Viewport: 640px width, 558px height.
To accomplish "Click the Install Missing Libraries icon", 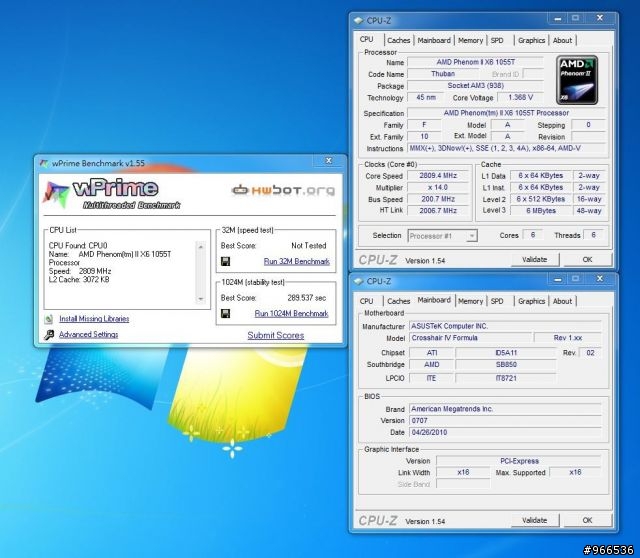I will (x=49, y=319).
